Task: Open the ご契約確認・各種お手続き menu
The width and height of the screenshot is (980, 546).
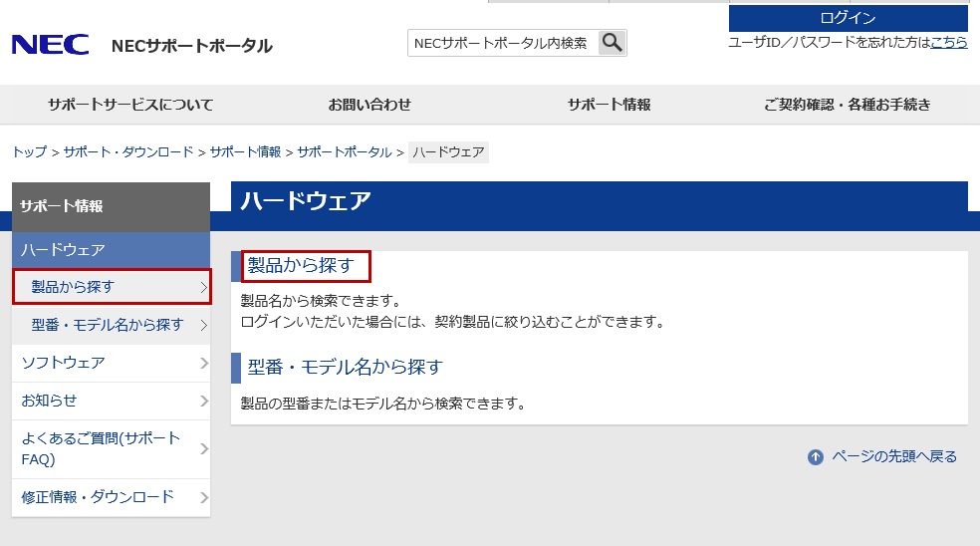Action: pyautogui.click(x=847, y=105)
